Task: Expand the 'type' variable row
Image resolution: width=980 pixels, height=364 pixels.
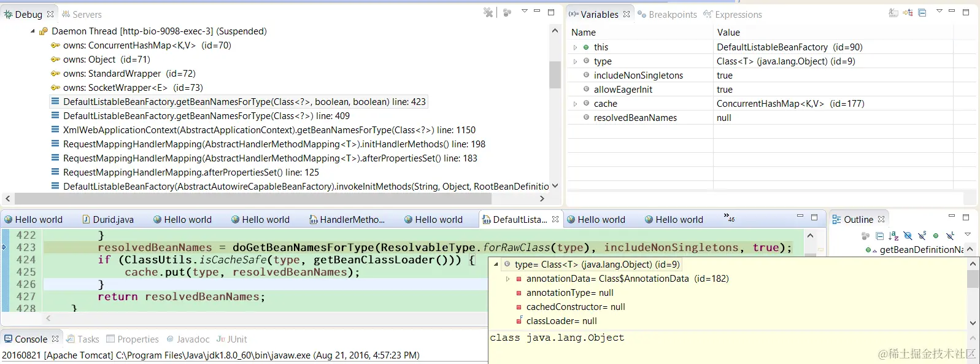Action: 575,61
